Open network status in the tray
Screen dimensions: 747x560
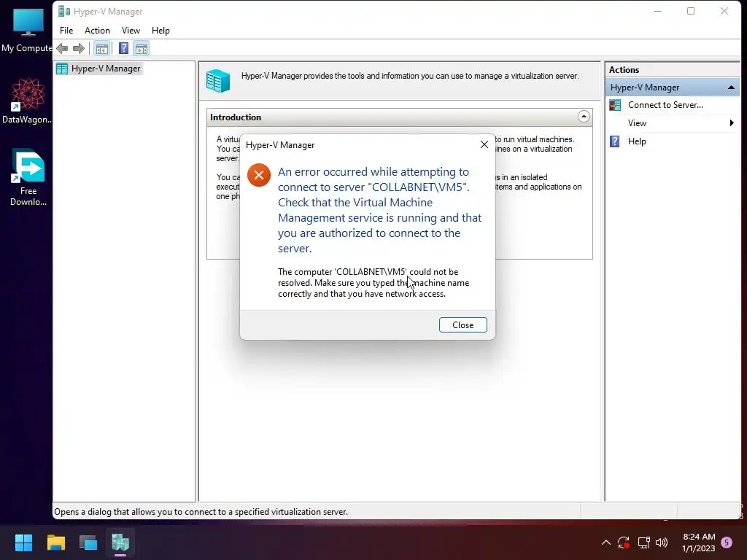(x=643, y=542)
